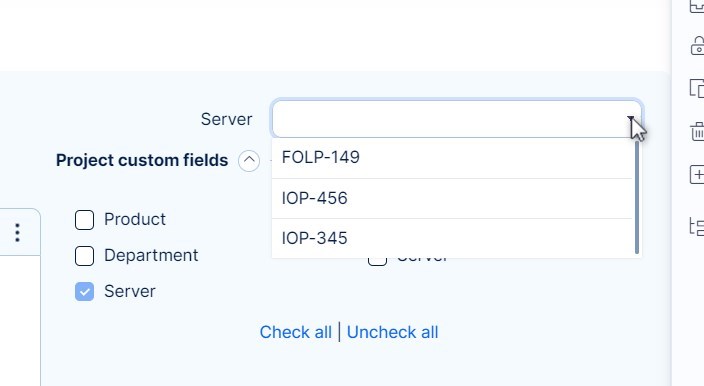
Task: Collapse the Project custom fields section
Action: click(249, 161)
